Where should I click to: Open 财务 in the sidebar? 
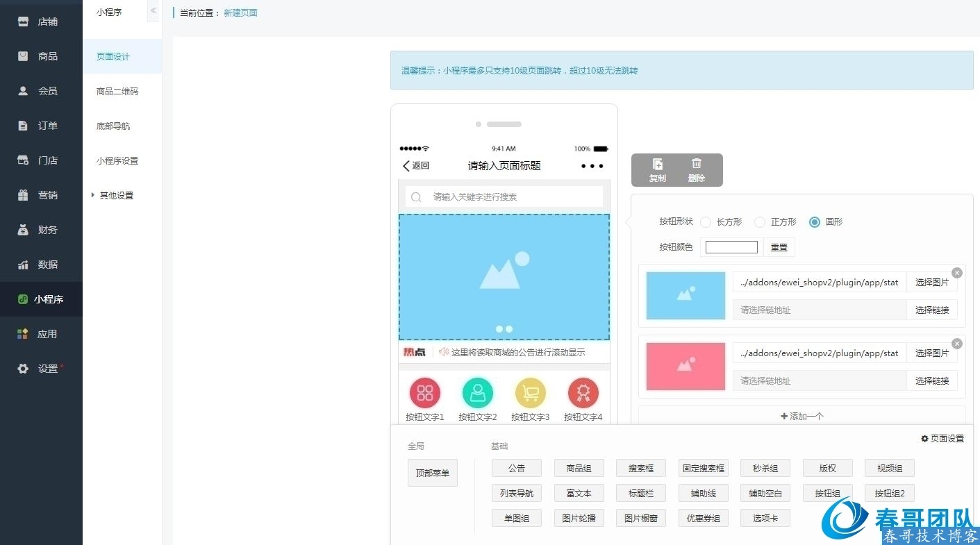coord(41,230)
